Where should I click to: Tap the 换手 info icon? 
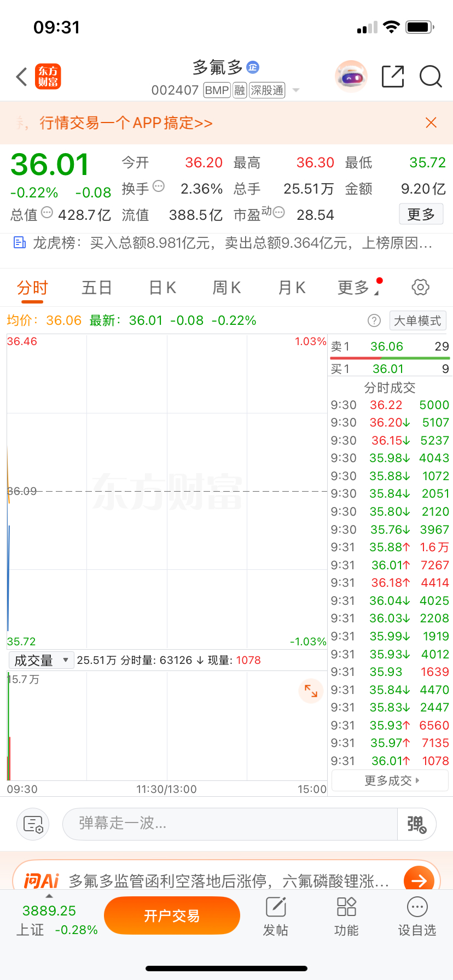(159, 186)
